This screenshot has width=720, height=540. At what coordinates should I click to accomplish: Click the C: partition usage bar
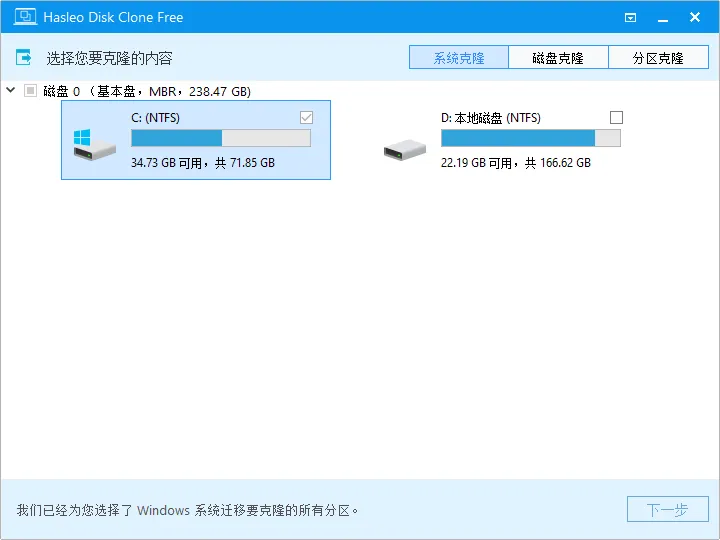tap(221, 138)
